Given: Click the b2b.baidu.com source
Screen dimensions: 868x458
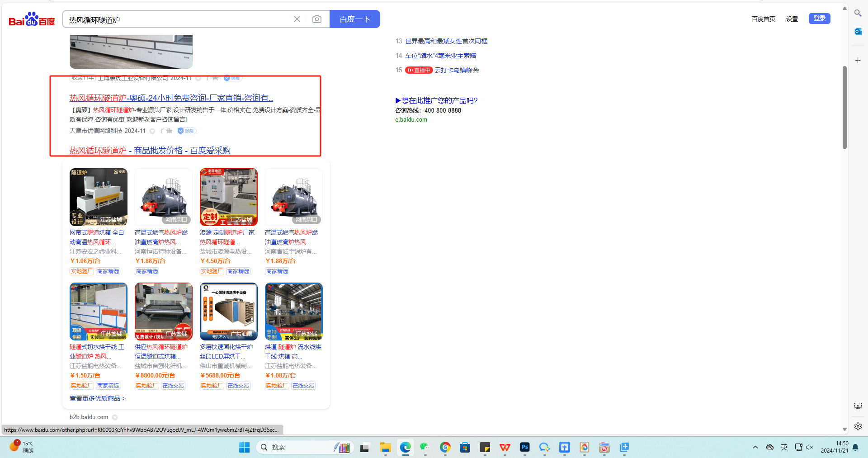Looking at the screenshot, I should pyautogui.click(x=89, y=417).
